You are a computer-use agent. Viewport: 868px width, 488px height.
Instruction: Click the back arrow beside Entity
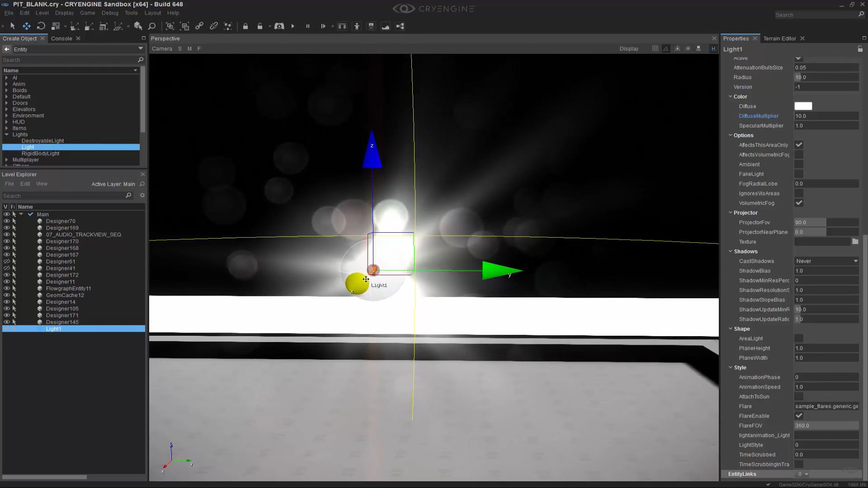(7, 49)
